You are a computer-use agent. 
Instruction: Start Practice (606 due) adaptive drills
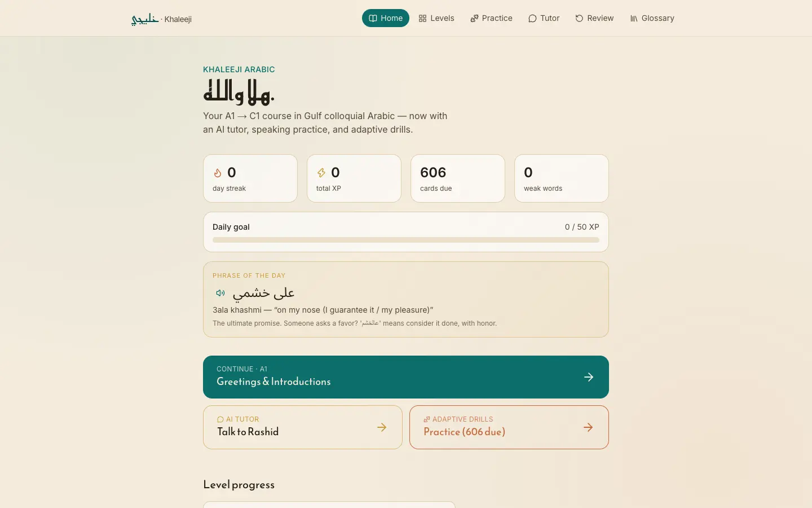tap(509, 427)
